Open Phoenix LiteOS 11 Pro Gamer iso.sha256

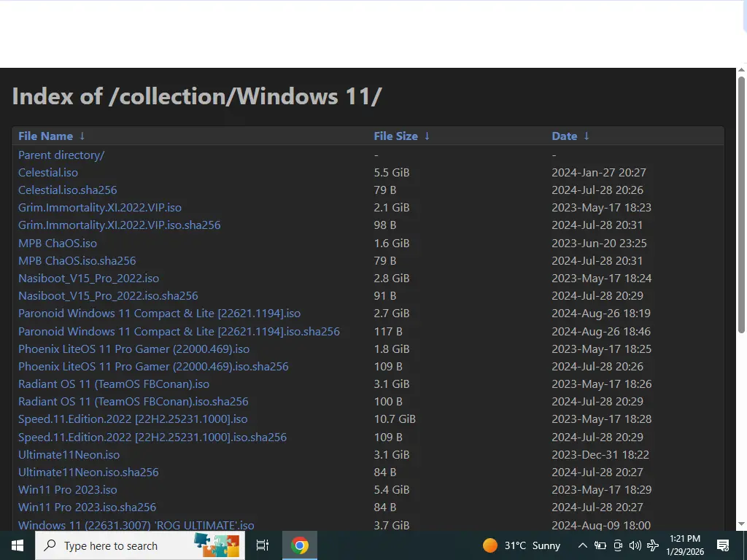(x=153, y=367)
